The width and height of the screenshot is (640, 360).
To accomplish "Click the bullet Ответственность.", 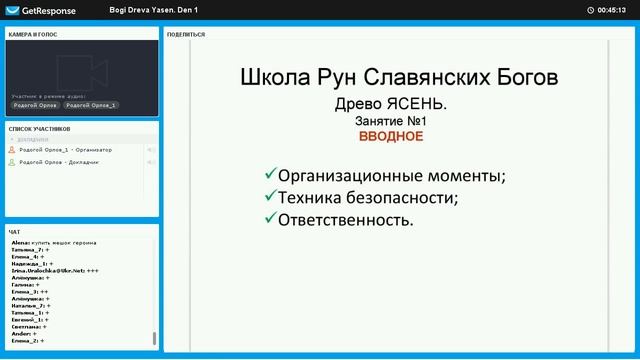I will (x=346, y=220).
